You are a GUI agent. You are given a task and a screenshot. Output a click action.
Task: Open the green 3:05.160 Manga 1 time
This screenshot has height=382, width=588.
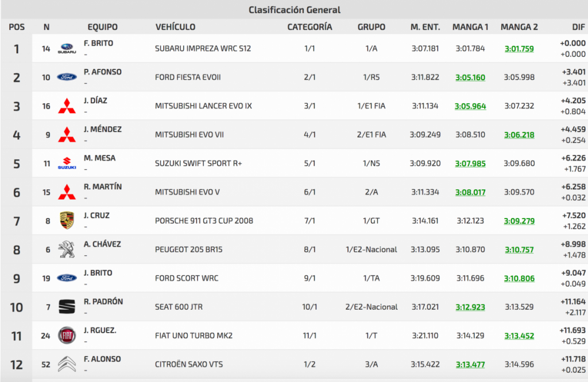pos(470,77)
